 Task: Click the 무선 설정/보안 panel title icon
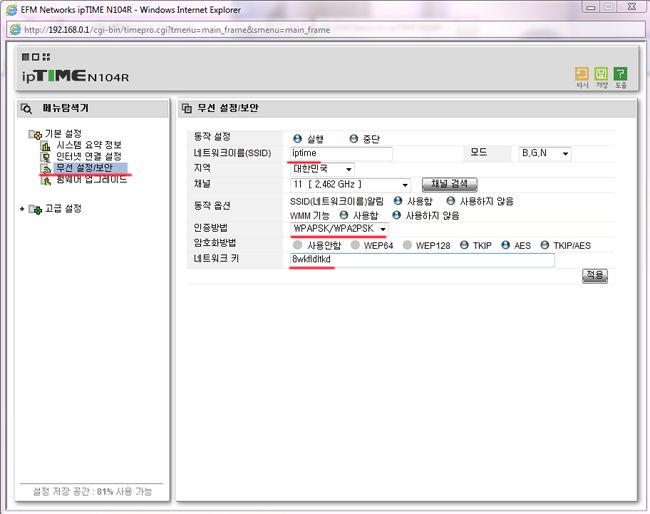[187, 108]
